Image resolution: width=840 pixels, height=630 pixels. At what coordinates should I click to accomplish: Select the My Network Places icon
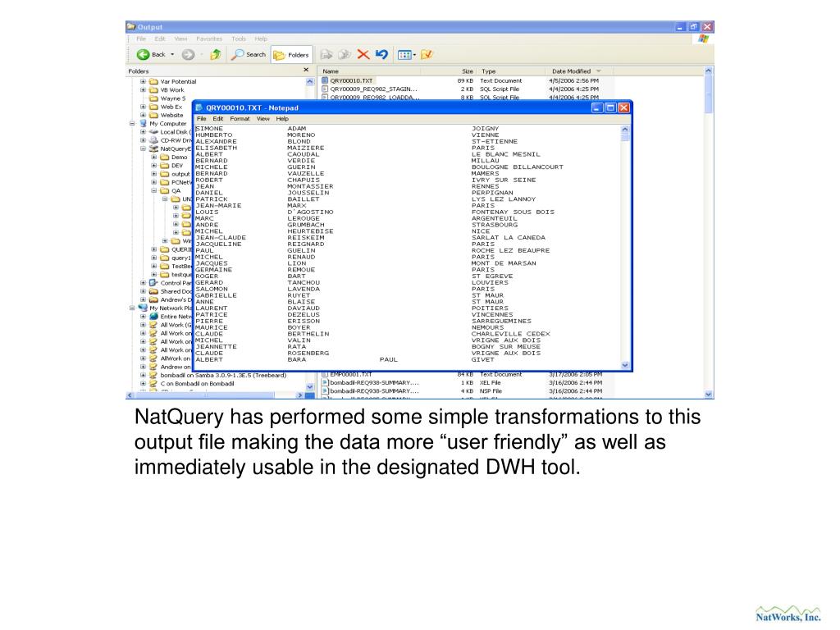pos(143,308)
